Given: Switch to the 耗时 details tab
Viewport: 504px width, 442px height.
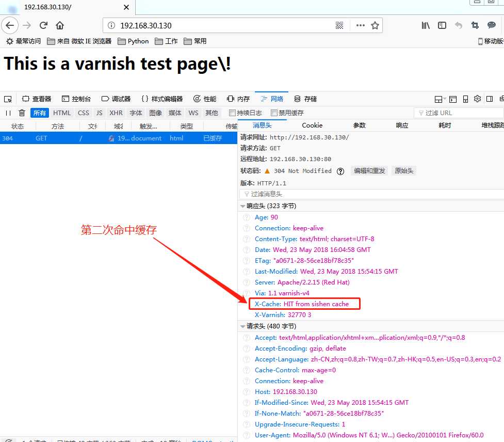Looking at the screenshot, I should click(445, 125).
